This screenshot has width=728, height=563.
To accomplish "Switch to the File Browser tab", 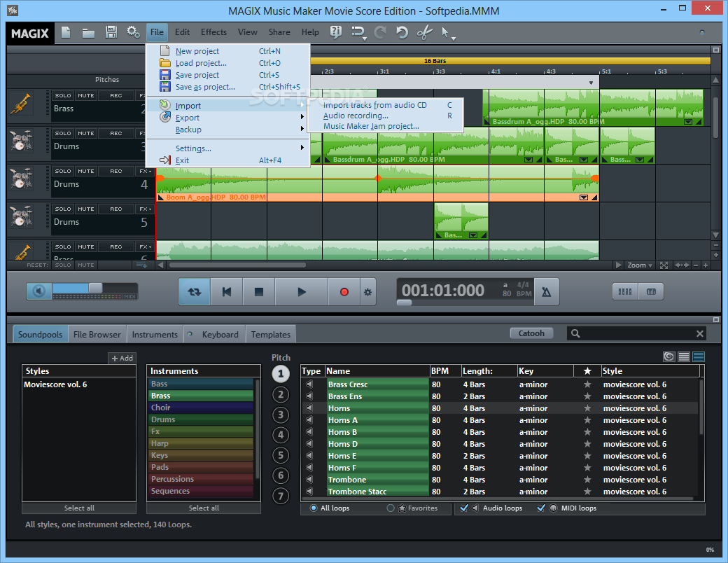I will [x=97, y=335].
